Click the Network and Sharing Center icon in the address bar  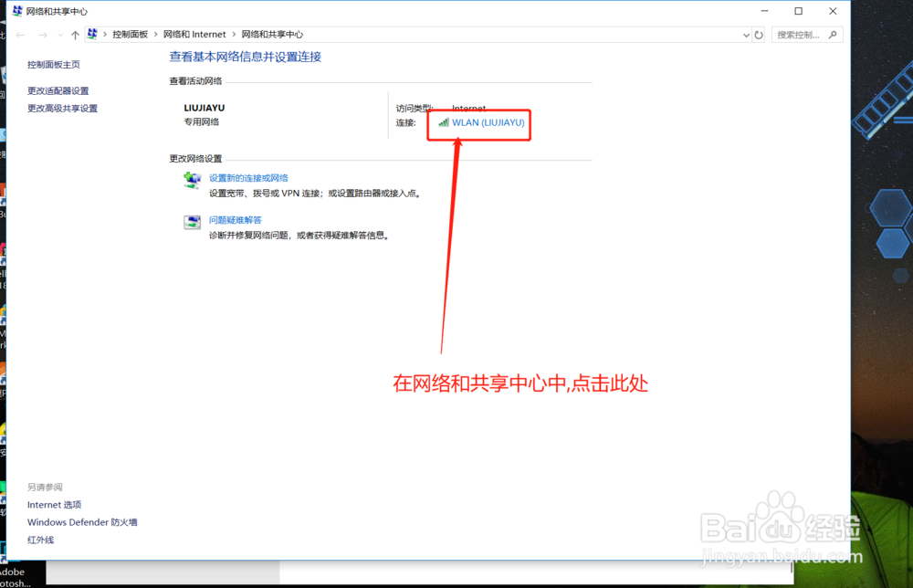point(92,33)
